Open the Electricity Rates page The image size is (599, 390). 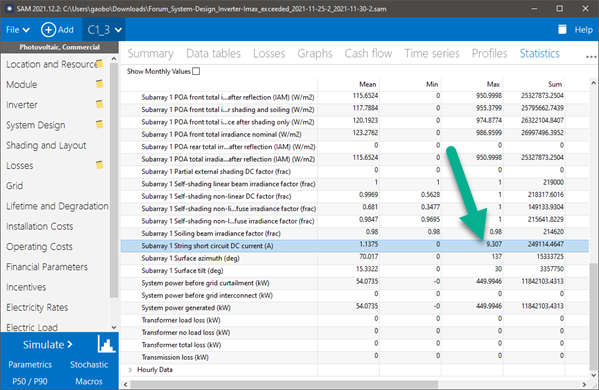[x=37, y=307]
